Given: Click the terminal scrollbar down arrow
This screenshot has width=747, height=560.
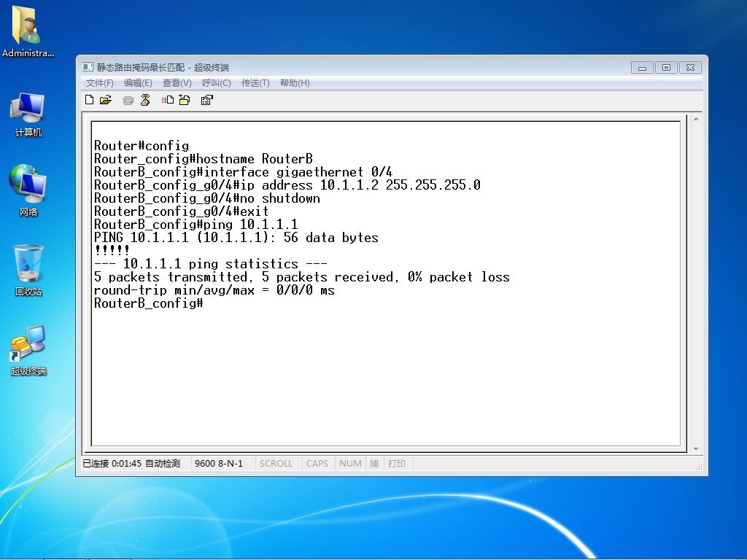Looking at the screenshot, I should [x=696, y=448].
